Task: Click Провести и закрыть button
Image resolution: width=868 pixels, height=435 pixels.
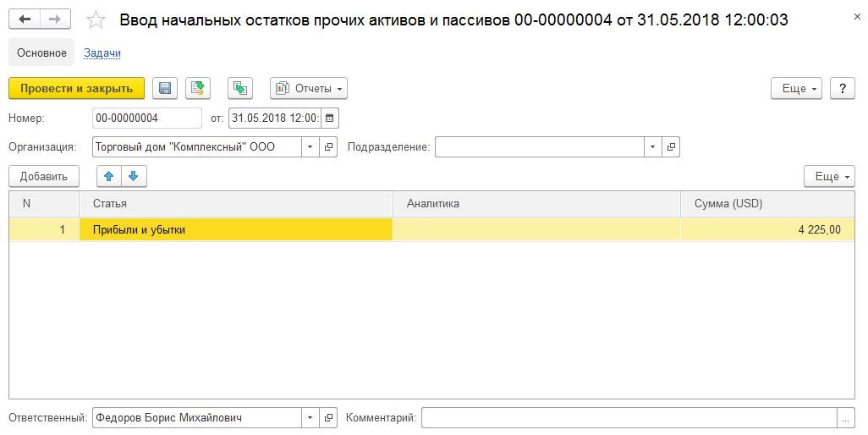Action: click(76, 89)
